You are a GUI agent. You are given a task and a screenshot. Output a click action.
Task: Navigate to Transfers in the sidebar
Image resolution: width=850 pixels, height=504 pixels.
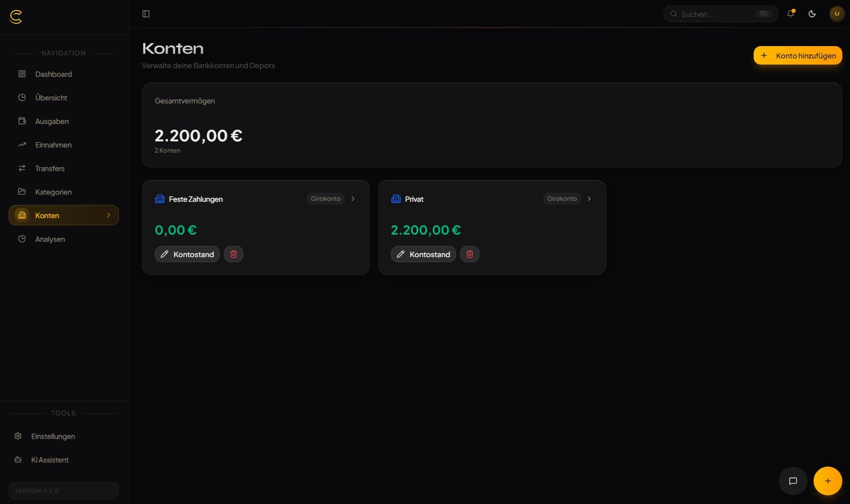(50, 169)
